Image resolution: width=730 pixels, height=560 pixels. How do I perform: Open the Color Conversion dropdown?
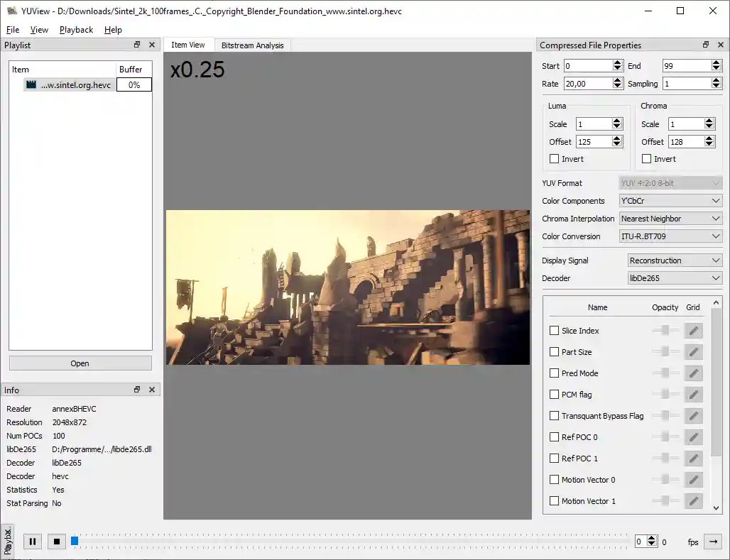[x=670, y=236]
